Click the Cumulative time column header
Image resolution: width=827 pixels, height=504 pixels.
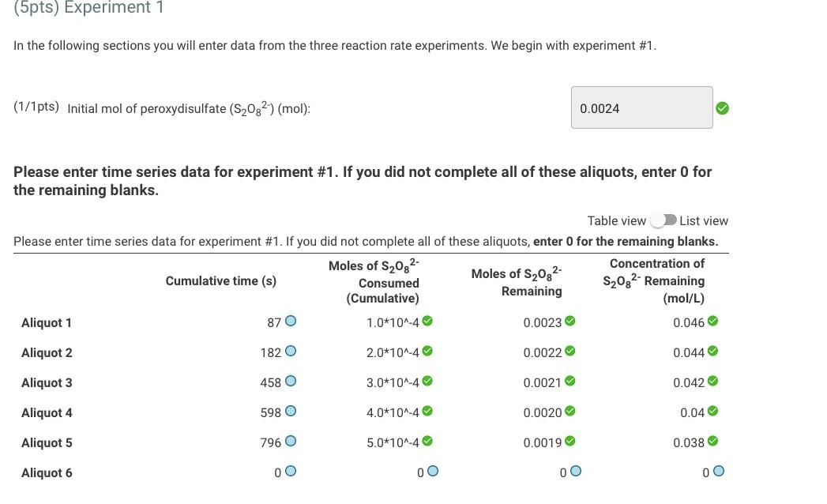point(220,280)
